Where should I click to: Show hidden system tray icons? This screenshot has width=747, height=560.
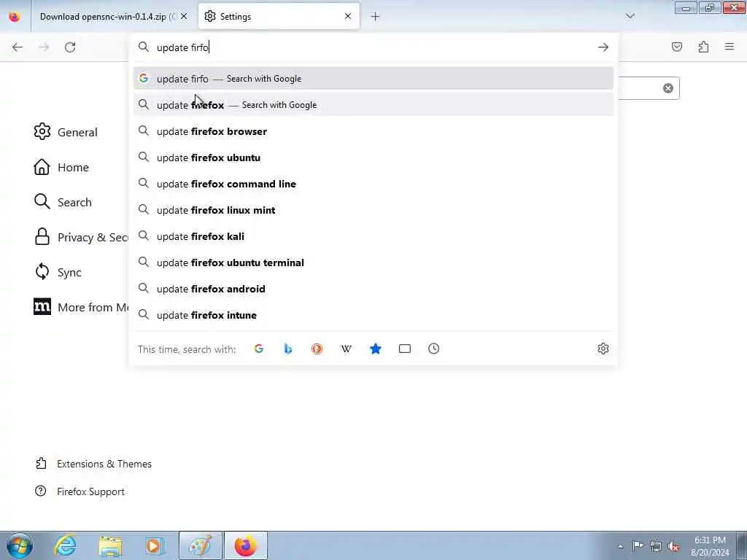tap(620, 546)
